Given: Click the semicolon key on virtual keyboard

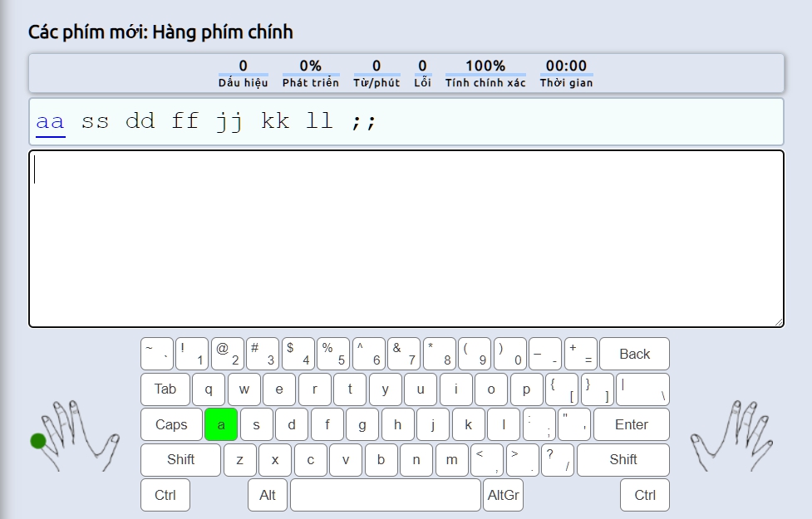Looking at the screenshot, I should [539, 424].
